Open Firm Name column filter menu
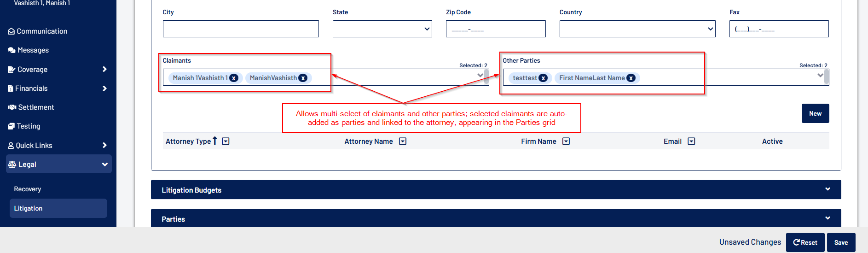 click(x=566, y=141)
